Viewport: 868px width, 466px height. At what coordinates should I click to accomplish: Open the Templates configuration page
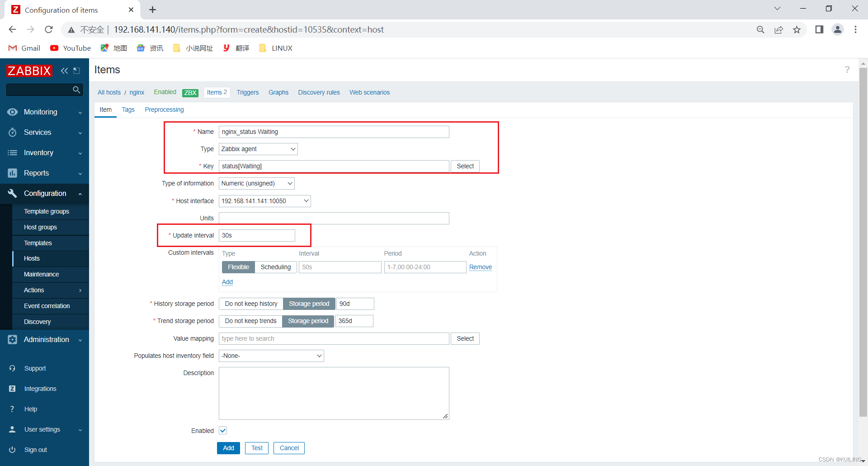pos(38,243)
